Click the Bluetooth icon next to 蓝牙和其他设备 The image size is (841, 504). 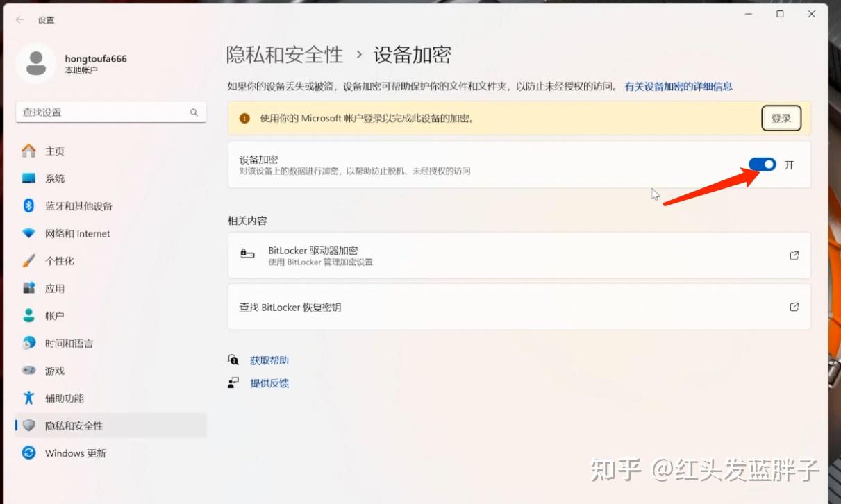click(x=28, y=205)
